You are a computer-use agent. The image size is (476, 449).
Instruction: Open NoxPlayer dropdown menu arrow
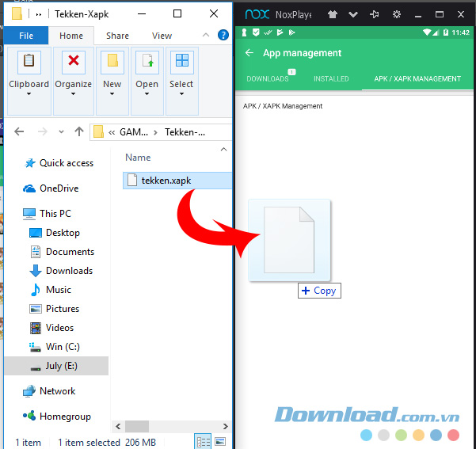(353, 14)
